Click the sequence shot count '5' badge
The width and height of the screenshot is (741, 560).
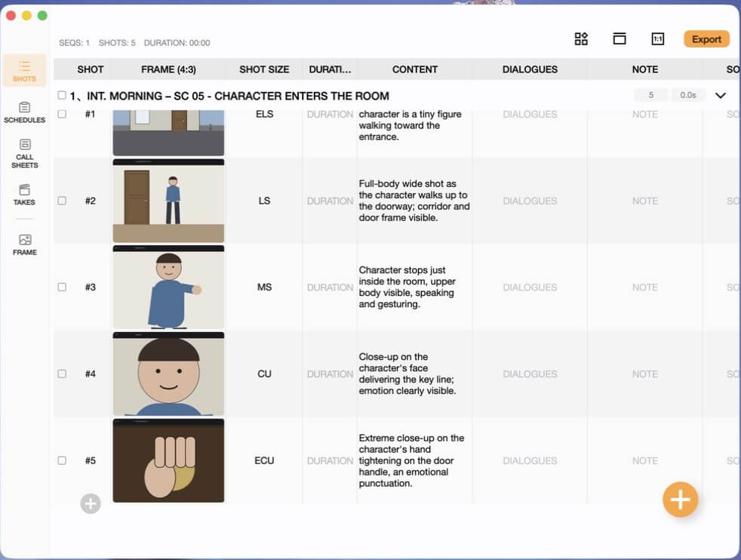[650, 95]
